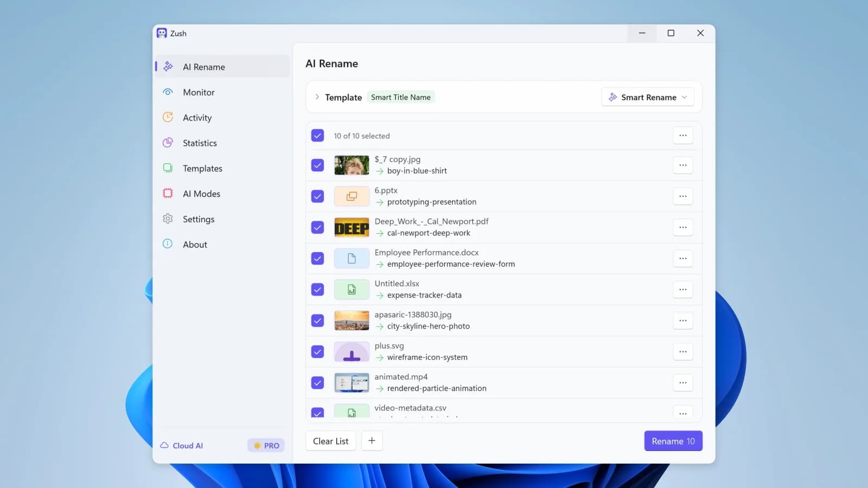This screenshot has width=868, height=488.
Task: Select the plus.svg thumbnail
Action: pos(352,352)
